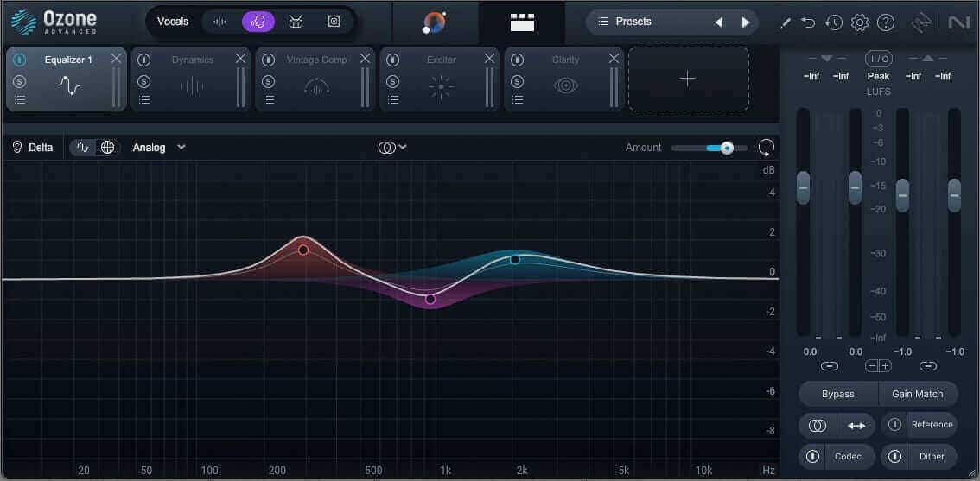The width and height of the screenshot is (980, 481).
Task: Toggle Equalizer 1 power button
Action: 20,60
